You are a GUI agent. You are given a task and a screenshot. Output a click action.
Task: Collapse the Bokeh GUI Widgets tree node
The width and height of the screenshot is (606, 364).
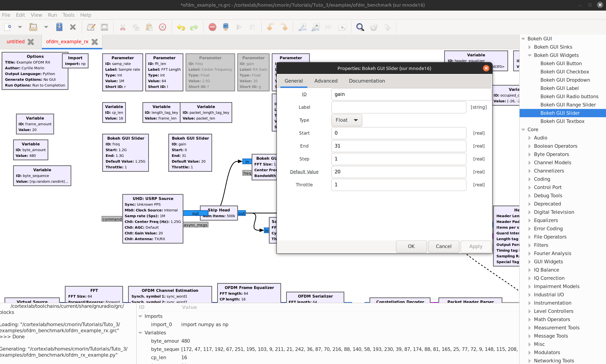(529, 55)
